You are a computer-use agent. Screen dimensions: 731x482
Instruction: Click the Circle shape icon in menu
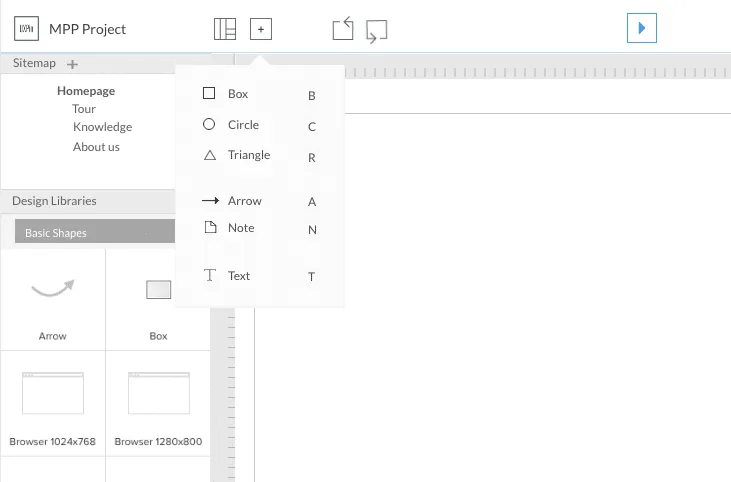209,124
